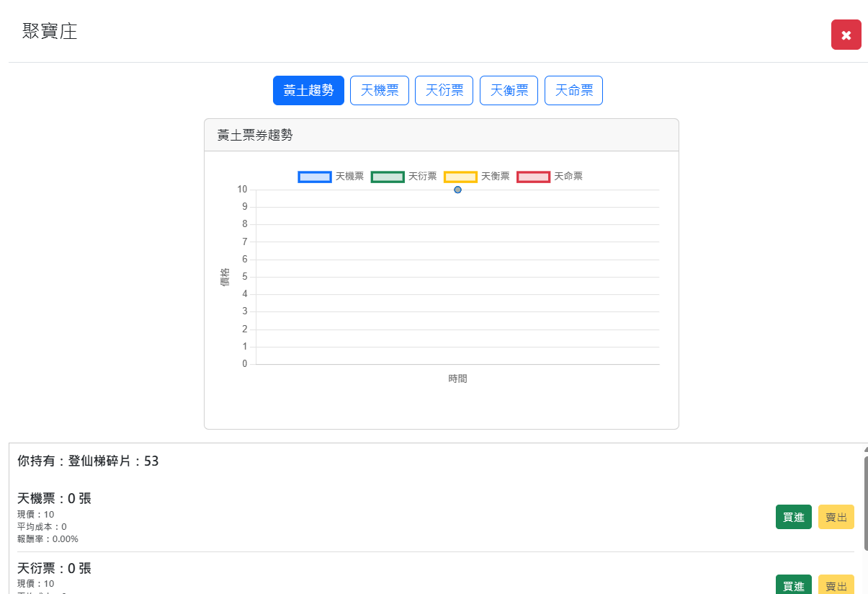
Task: Hide 天命票 series via legend label
Action: [568, 177]
